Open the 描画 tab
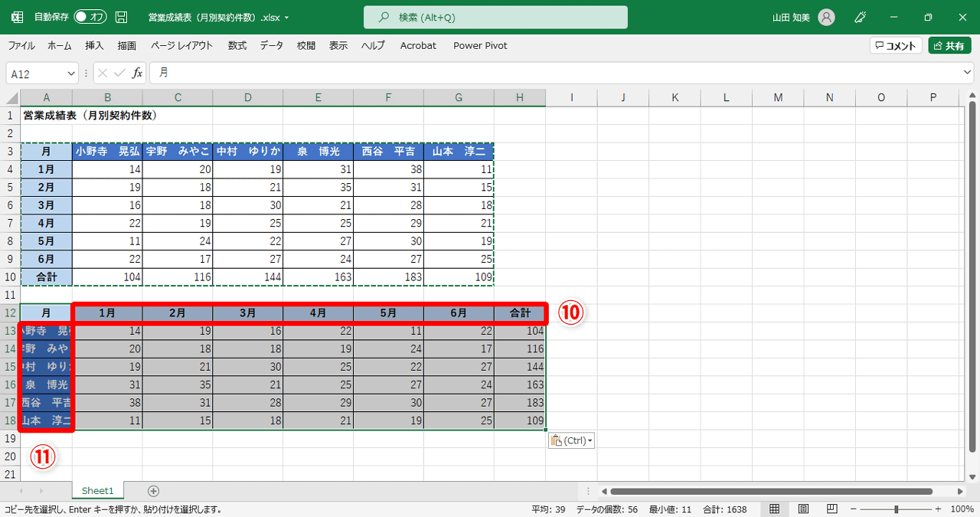Viewport: 980px width, 517px height. [127, 46]
